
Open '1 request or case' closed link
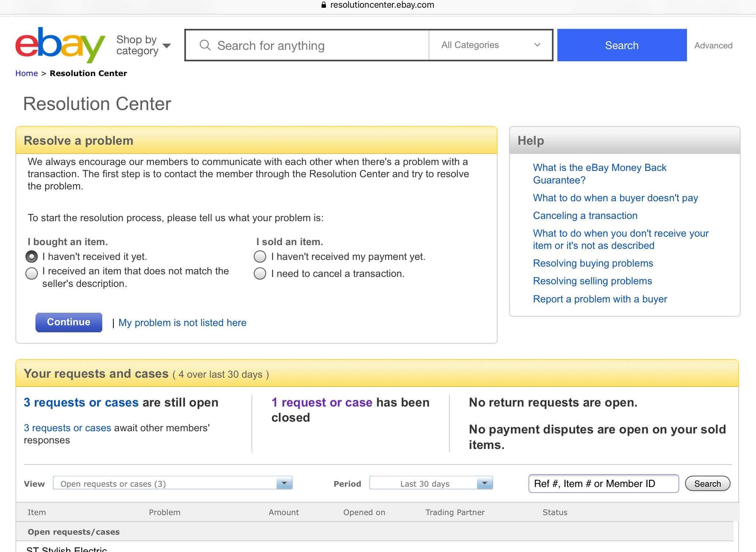coord(322,402)
